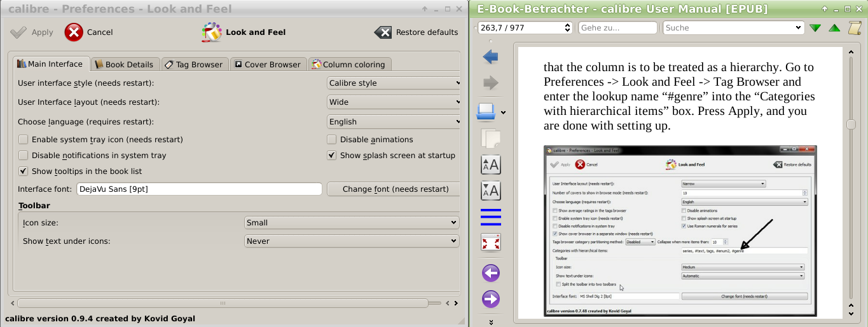This screenshot has height=327, width=868.
Task: Click the Interface font text field
Action: coord(199,189)
